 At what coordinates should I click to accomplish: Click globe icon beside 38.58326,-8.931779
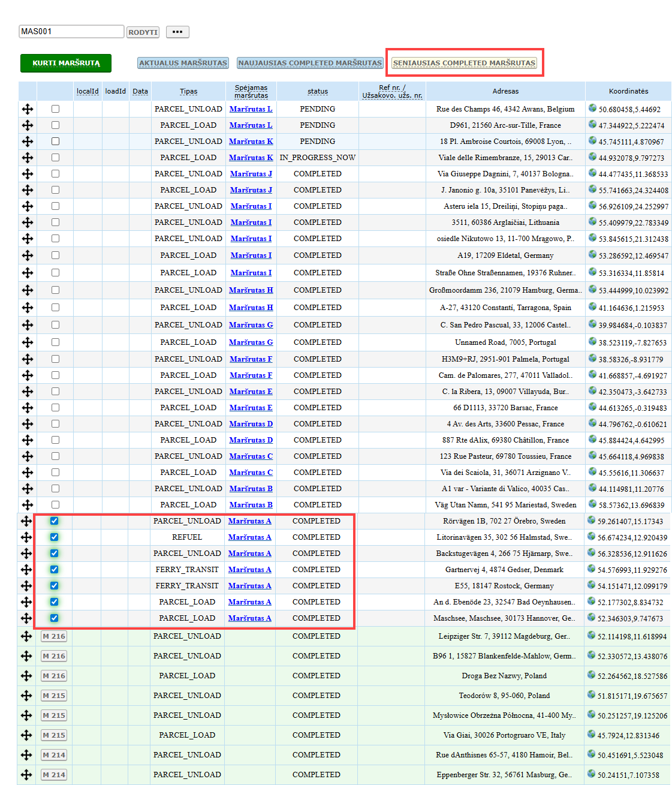[x=592, y=359]
